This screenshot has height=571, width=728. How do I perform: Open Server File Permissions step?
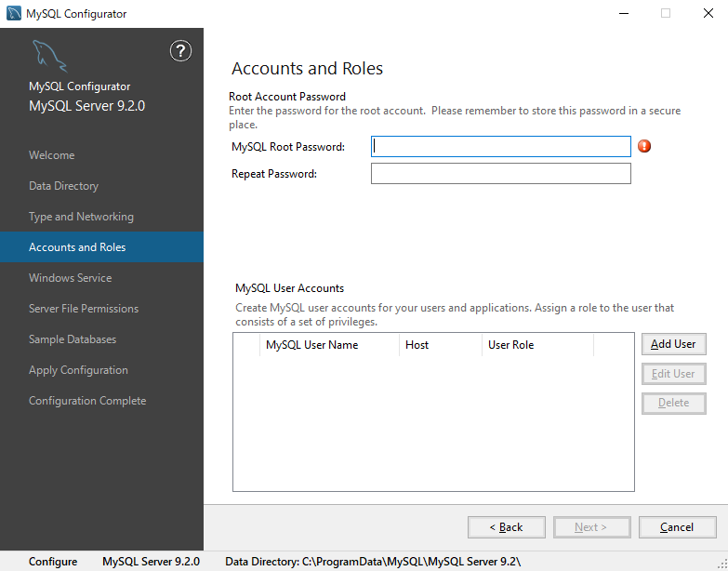84,309
